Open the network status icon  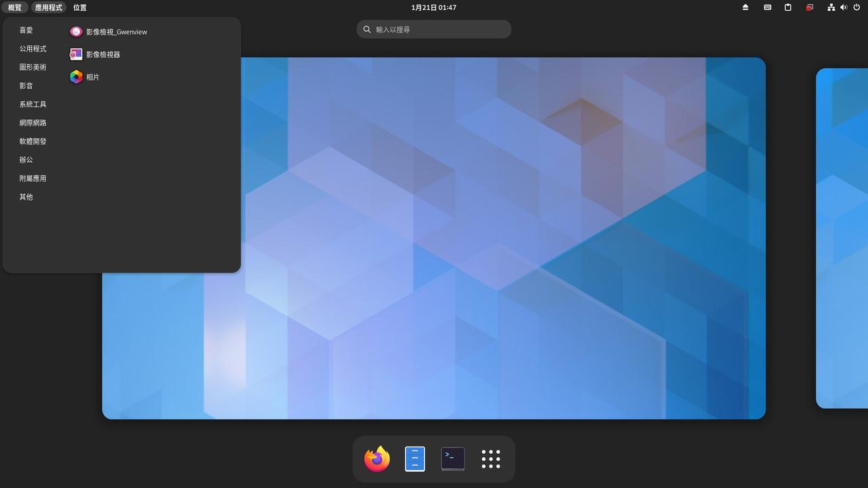[x=831, y=7]
